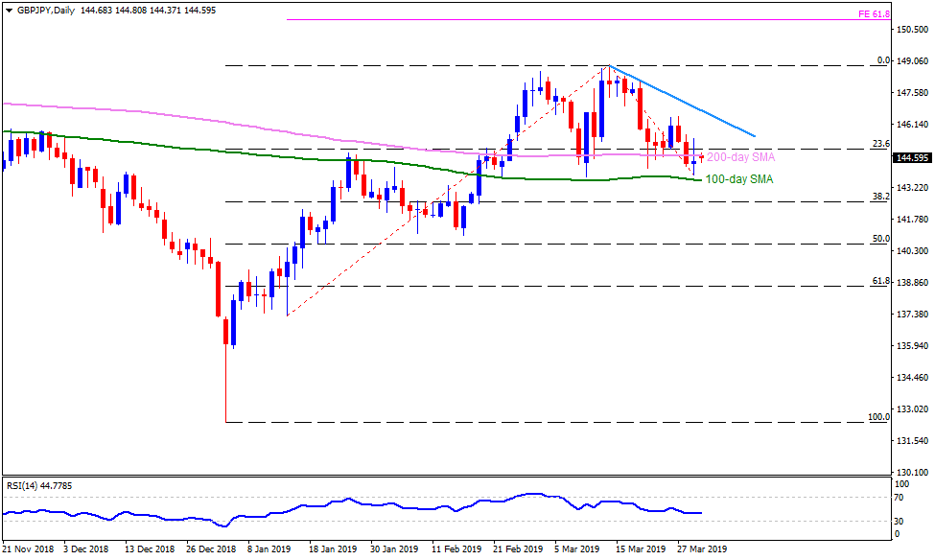Viewport: 935px width, 560px height.
Task: Select the blue descending trendline
Action: coord(681,101)
